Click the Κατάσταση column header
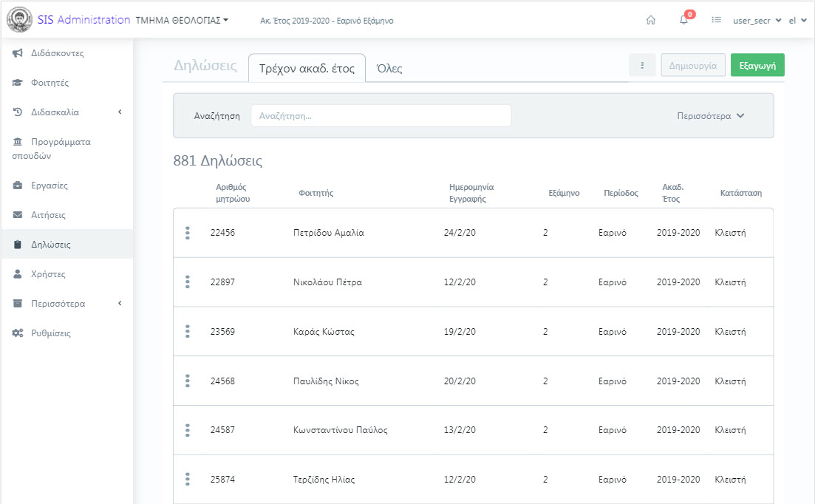815x504 pixels. [x=740, y=193]
